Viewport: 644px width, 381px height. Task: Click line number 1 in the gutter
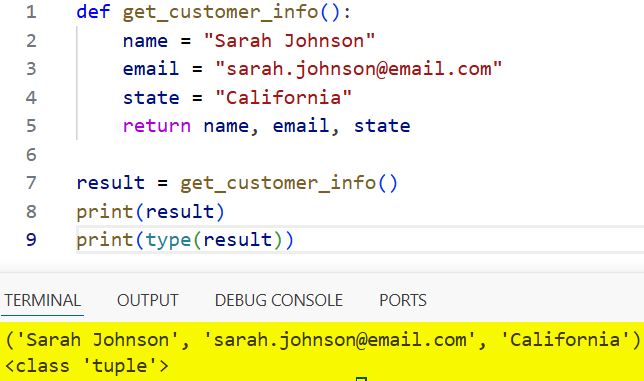(x=31, y=11)
